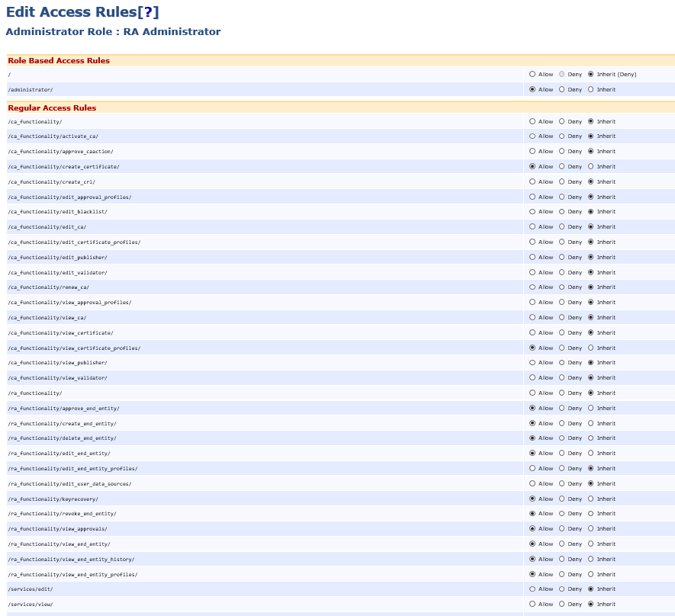Select Allow for root / rule
Screen dimensions: 675x616
(x=532, y=74)
